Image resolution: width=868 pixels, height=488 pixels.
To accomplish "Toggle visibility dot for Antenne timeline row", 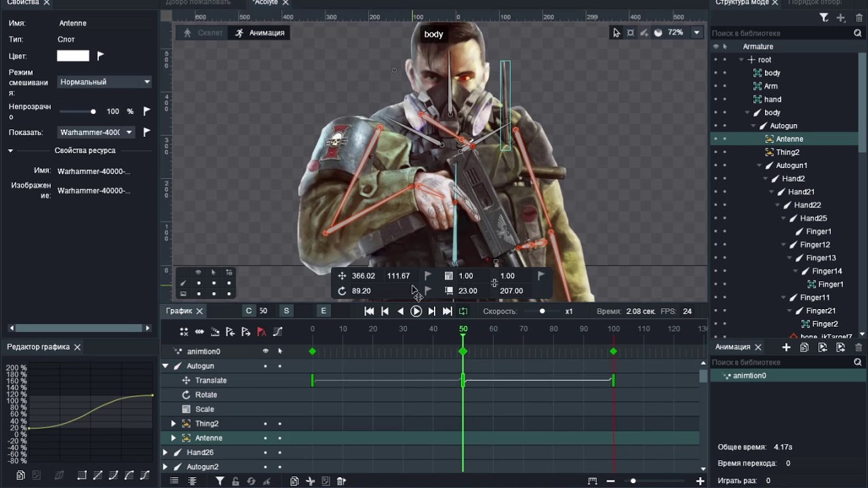I will 265,438.
